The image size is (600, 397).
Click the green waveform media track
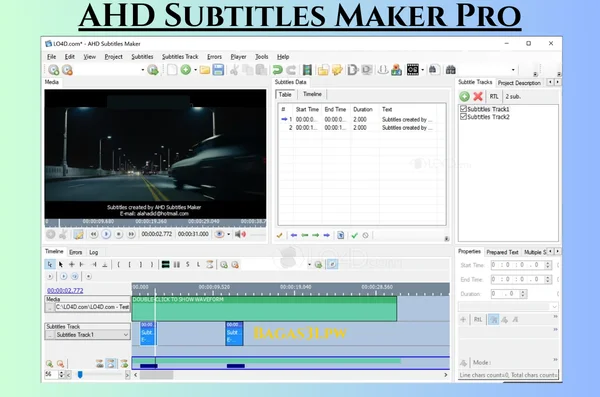[x=264, y=309]
